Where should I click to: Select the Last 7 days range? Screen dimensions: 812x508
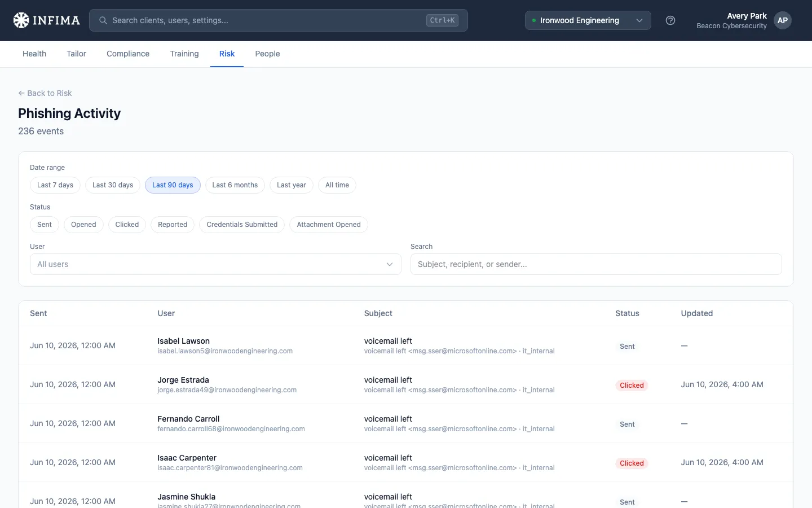pyautogui.click(x=55, y=185)
